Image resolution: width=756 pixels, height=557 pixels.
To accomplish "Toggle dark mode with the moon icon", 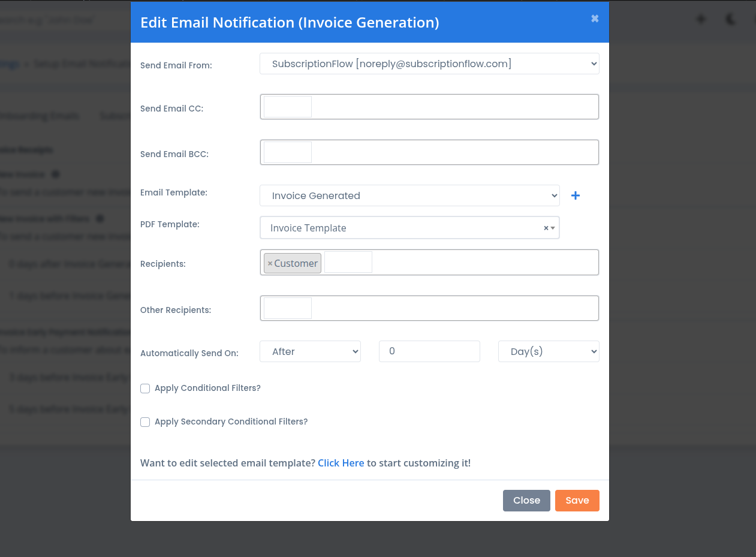I will pyautogui.click(x=730, y=19).
